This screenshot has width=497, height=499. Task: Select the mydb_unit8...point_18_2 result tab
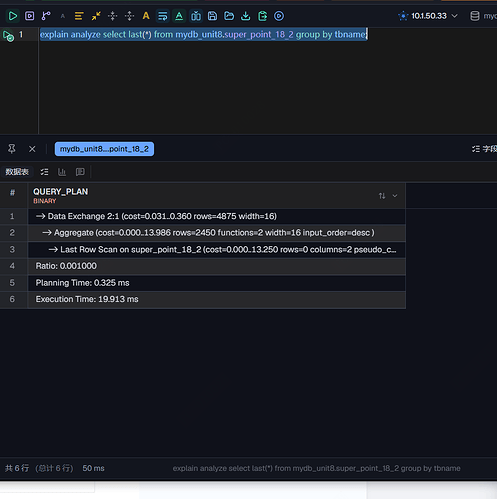[104, 149]
